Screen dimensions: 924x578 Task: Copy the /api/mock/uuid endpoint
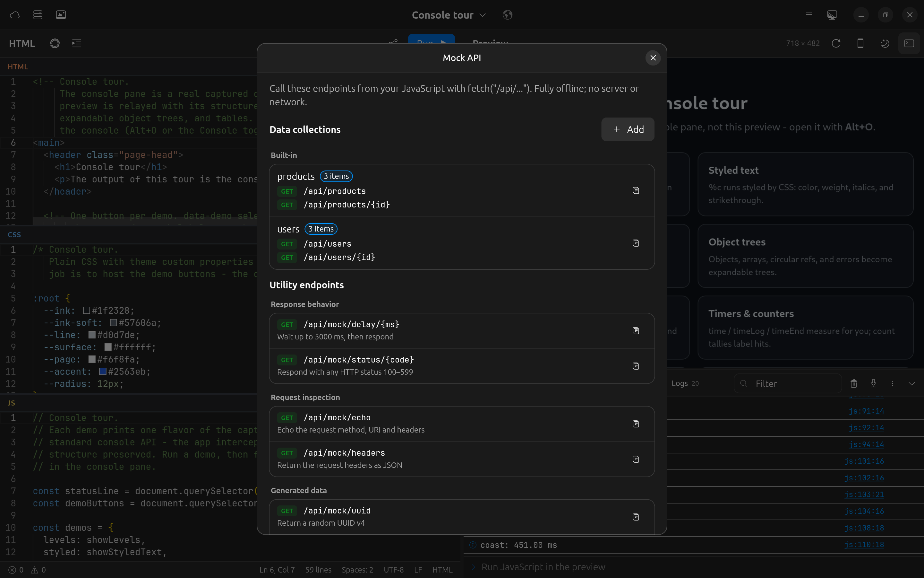pyautogui.click(x=636, y=517)
